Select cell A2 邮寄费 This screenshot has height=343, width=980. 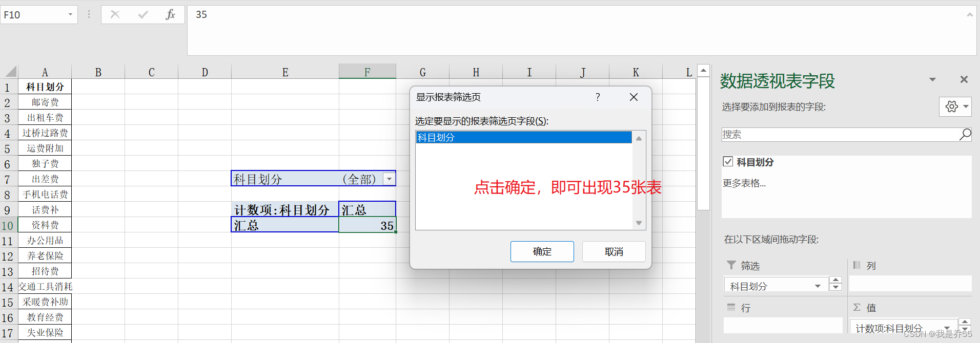point(45,102)
